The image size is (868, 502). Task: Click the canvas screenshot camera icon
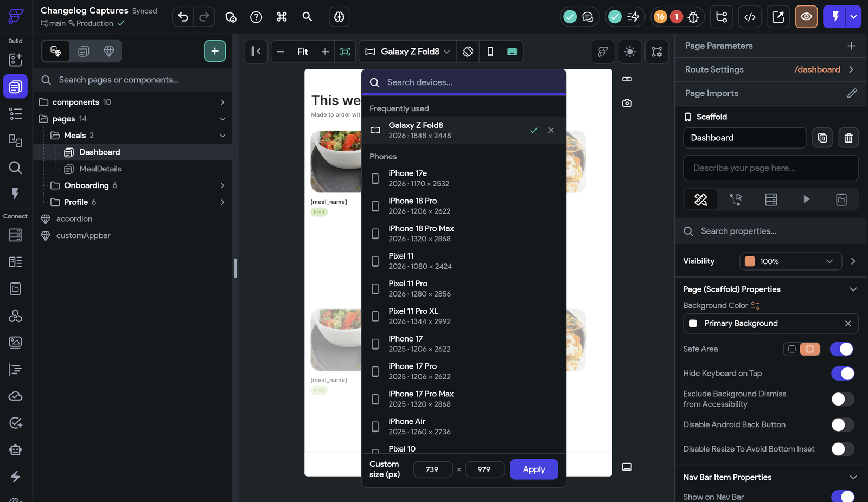(x=627, y=103)
